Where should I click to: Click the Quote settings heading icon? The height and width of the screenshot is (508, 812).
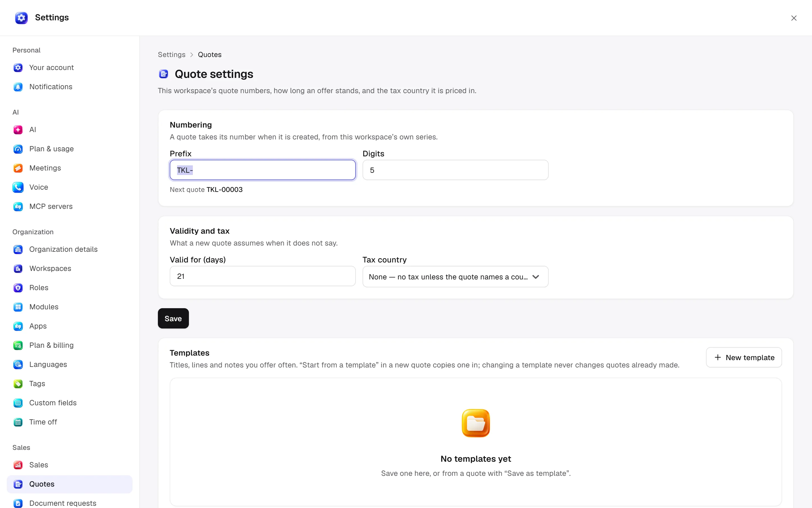click(x=164, y=74)
